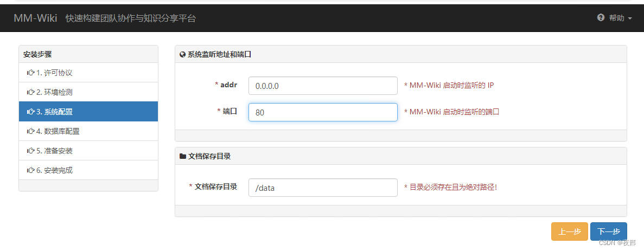Click the 上一步 previous step button
Image resolution: width=644 pixels, height=251 pixels.
point(570,231)
